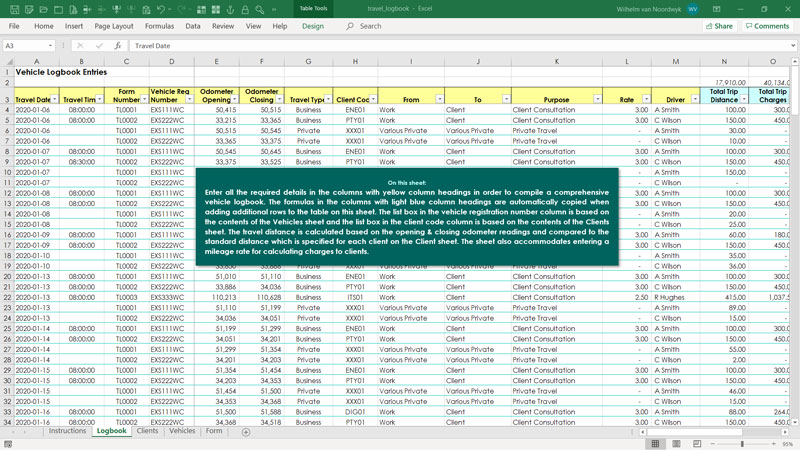This screenshot has height=450, width=800.
Task: Click the magnifier icon in quick access toolbar
Action: (260, 10)
